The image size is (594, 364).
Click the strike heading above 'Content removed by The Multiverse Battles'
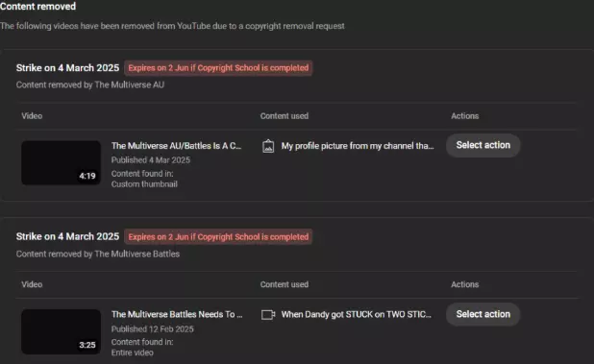pos(67,236)
